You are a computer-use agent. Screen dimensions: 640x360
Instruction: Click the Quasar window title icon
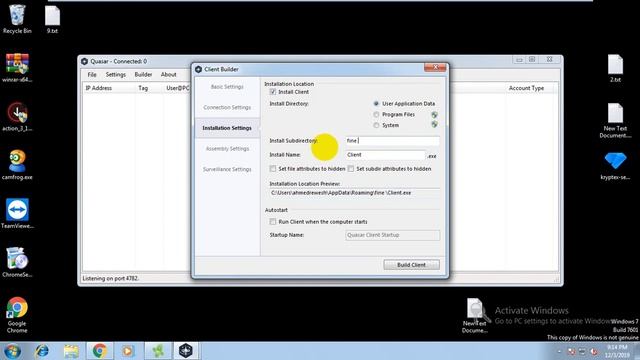(84, 61)
